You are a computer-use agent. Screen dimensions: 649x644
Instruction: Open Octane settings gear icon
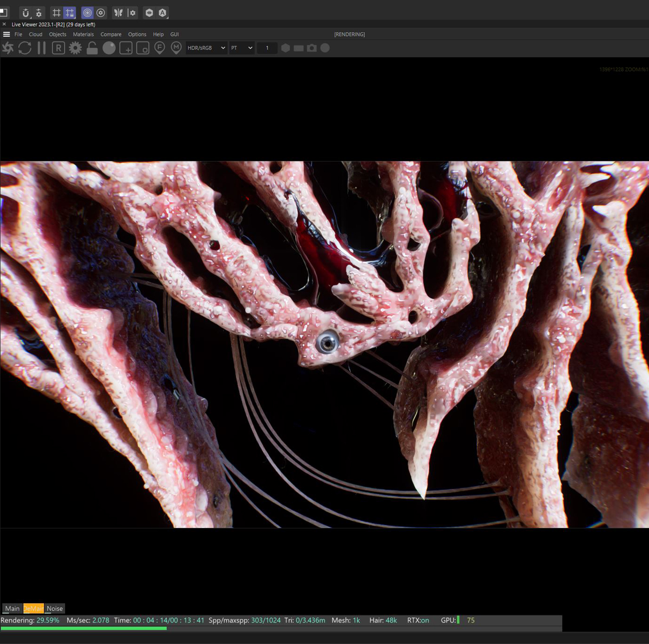coord(75,48)
